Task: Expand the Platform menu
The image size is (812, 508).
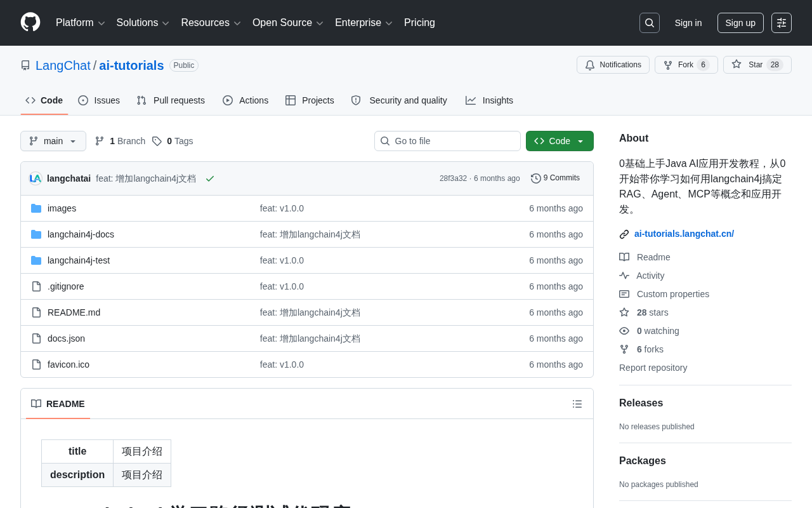Action: [81, 23]
